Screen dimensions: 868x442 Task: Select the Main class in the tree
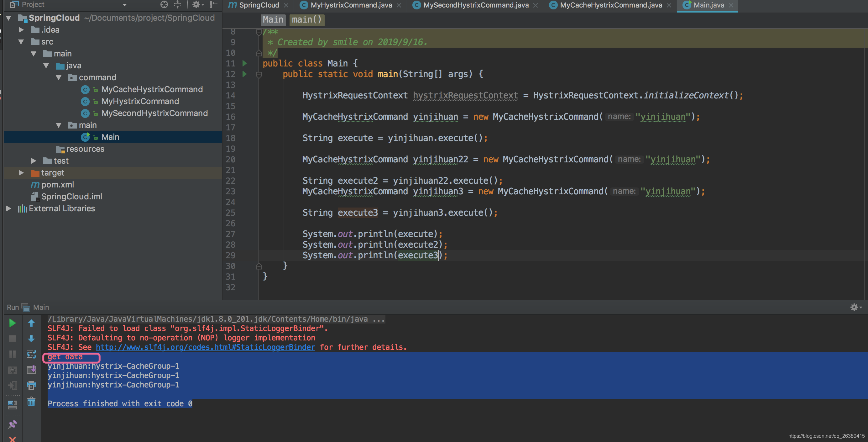tap(110, 137)
